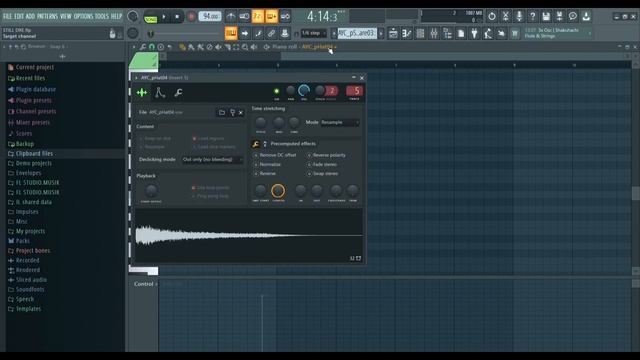Click the X icon beside the file name
The height and width of the screenshot is (360, 640).
(241, 113)
